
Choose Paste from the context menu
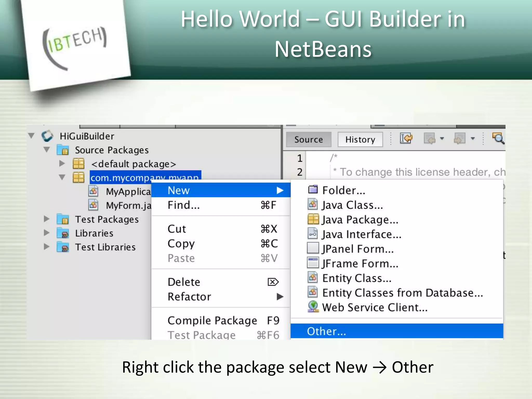221,258
